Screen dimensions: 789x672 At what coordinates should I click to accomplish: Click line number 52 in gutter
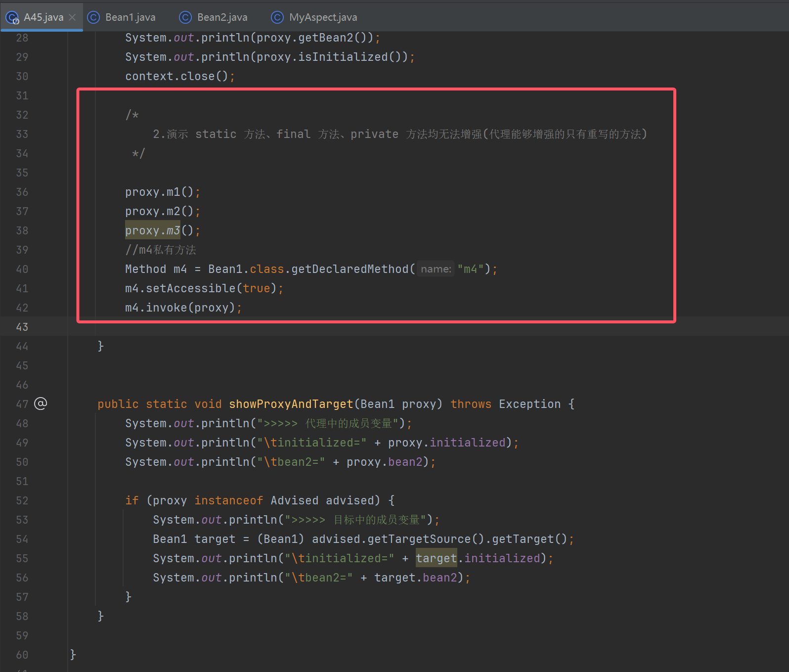22,500
